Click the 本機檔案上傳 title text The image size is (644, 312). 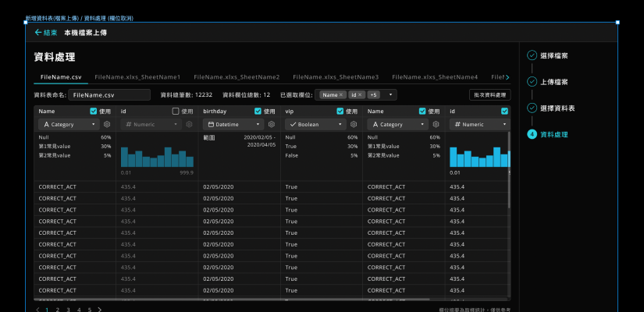[x=85, y=33]
